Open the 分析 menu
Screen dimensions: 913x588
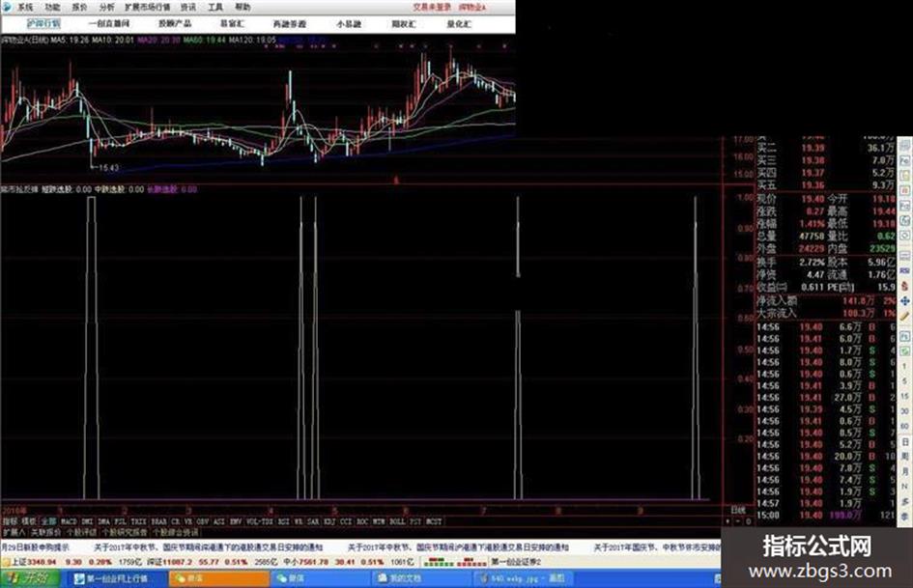(x=106, y=7)
